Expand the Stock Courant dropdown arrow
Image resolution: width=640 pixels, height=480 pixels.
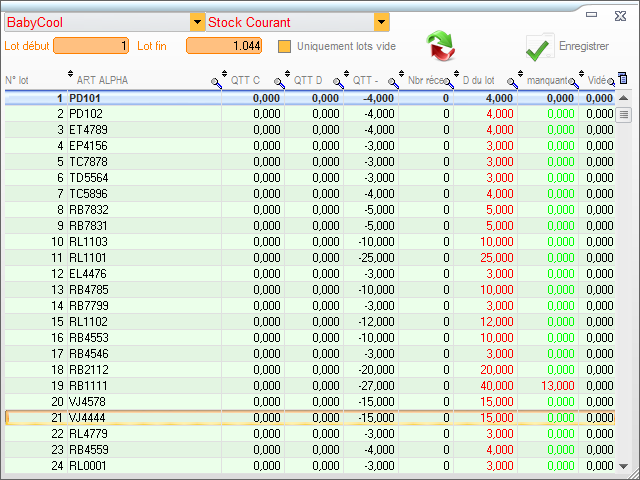click(x=381, y=22)
